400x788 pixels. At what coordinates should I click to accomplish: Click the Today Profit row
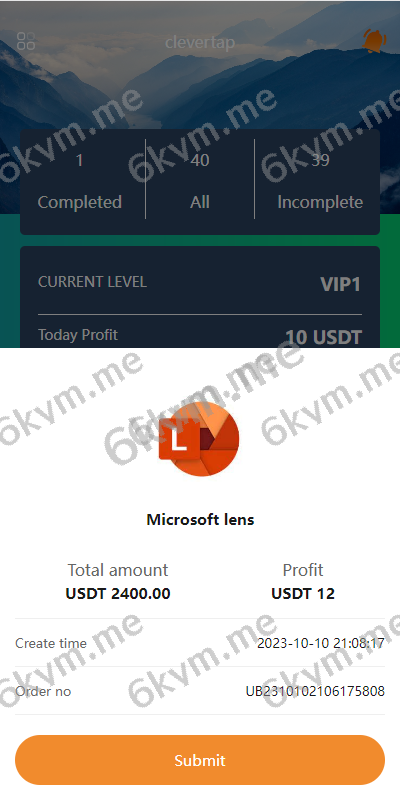click(200, 336)
